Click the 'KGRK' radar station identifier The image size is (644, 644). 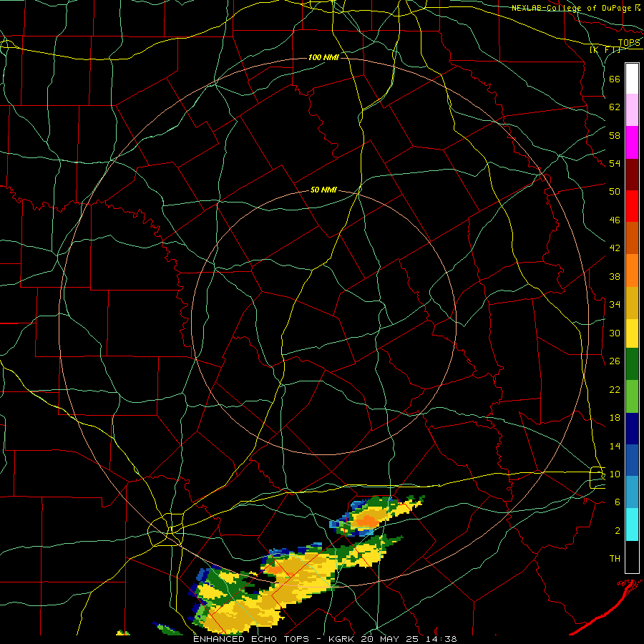[x=343, y=639]
